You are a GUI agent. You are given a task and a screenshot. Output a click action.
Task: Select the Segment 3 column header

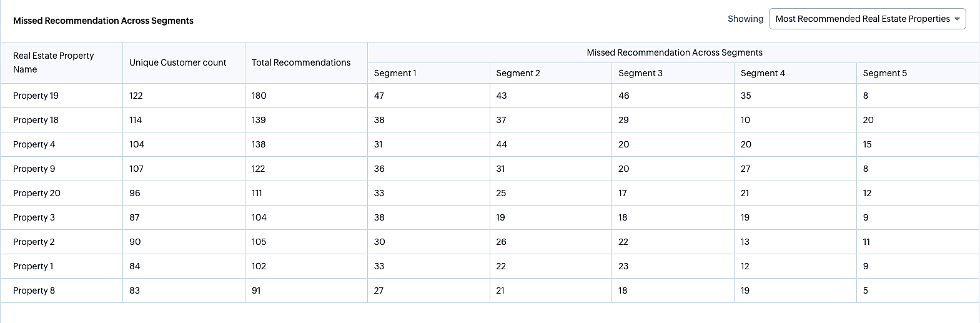click(641, 73)
